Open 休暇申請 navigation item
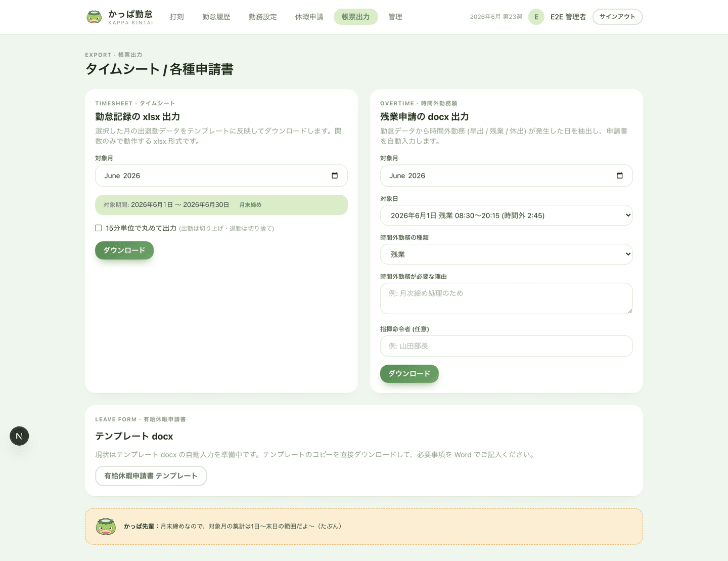The width and height of the screenshot is (728, 561). 309,17
